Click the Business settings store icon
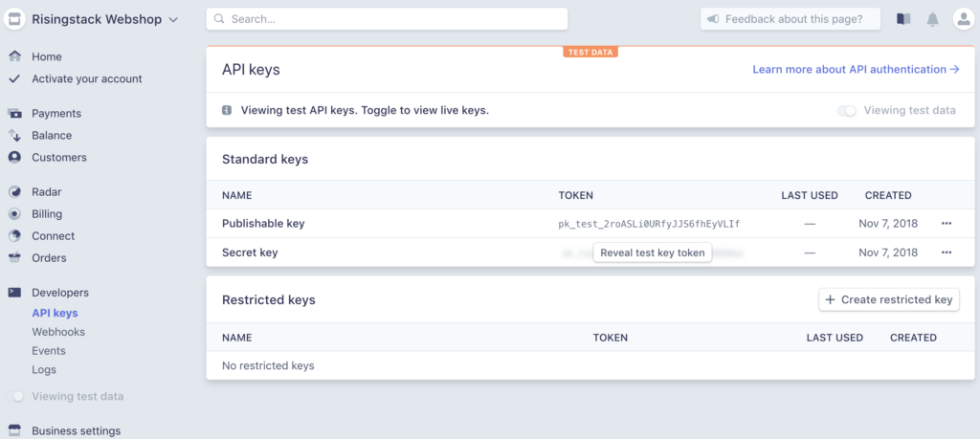This screenshot has height=439, width=980. click(15, 431)
